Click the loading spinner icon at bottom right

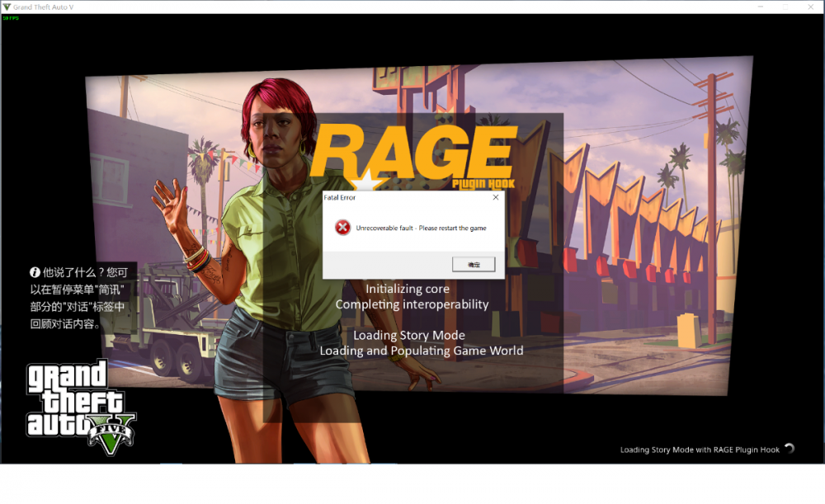coord(789,449)
